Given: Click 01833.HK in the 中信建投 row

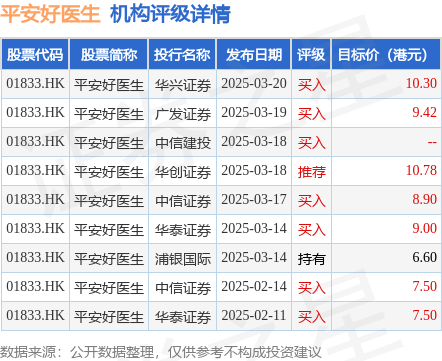Looking at the screenshot, I should (35, 141).
